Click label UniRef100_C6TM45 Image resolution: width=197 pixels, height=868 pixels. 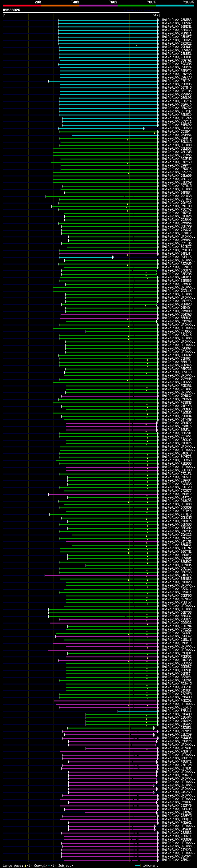pos(177,88)
